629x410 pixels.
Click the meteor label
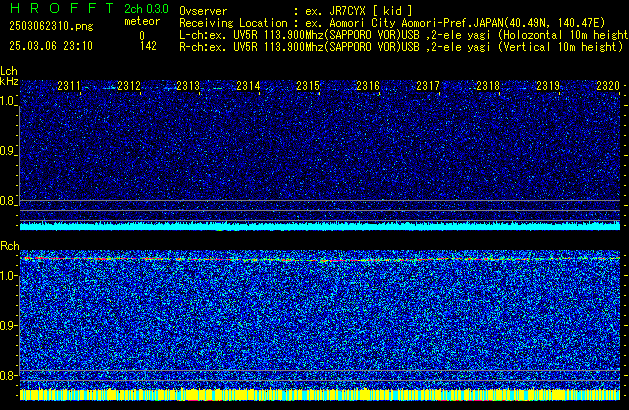(142, 21)
